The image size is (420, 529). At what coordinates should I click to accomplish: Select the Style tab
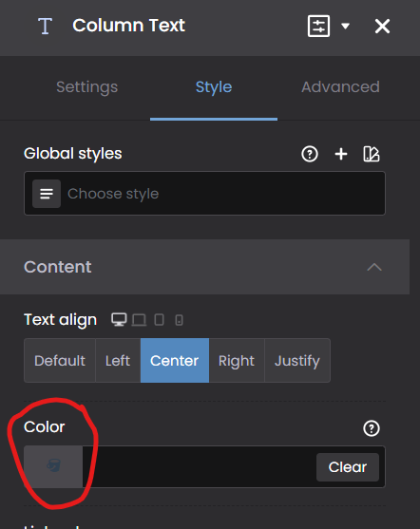pos(214,87)
